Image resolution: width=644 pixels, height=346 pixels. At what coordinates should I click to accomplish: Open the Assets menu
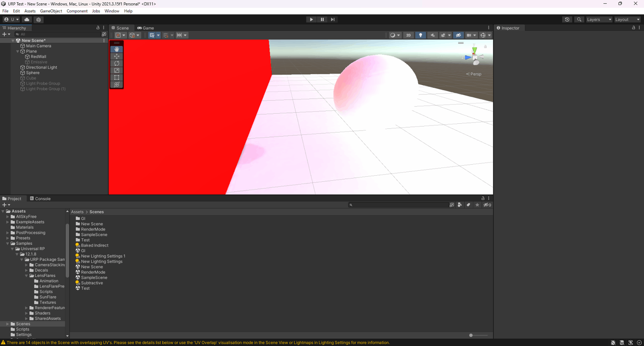tap(30, 11)
